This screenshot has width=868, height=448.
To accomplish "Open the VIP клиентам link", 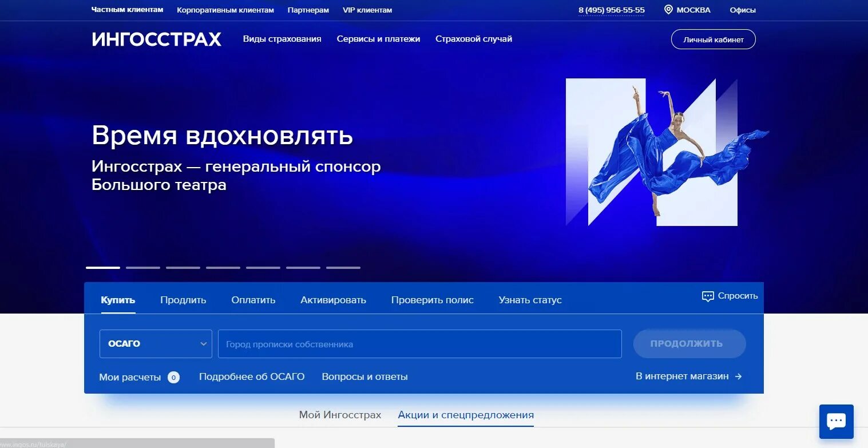I will 367,10.
